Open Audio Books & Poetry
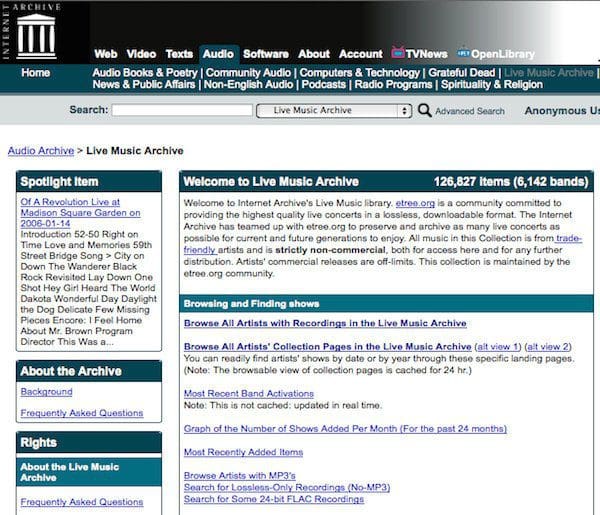 tap(145, 73)
